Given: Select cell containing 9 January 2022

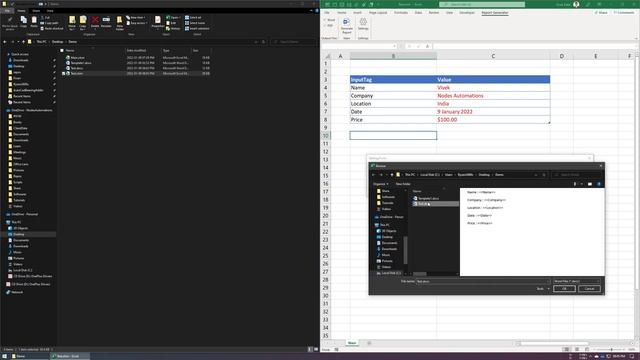Looking at the screenshot, I should (493, 111).
